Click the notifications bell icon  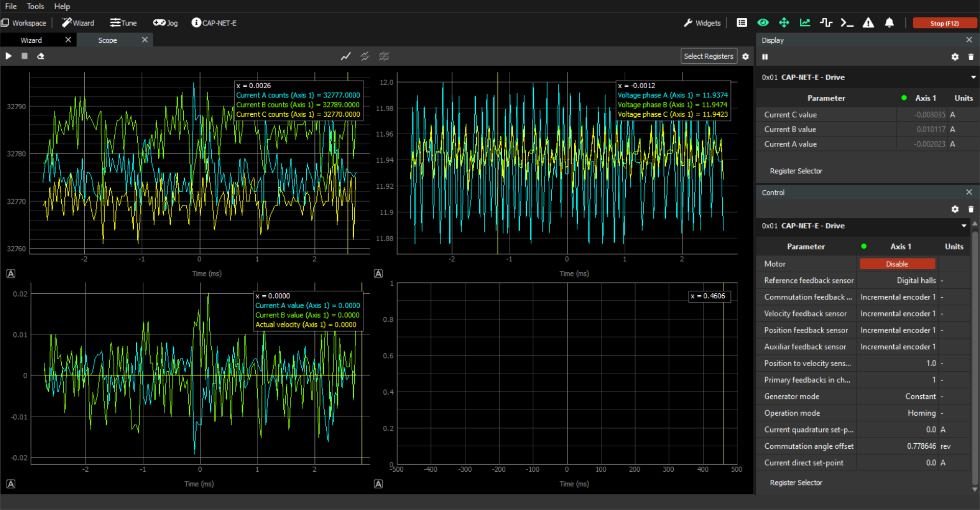click(889, 23)
